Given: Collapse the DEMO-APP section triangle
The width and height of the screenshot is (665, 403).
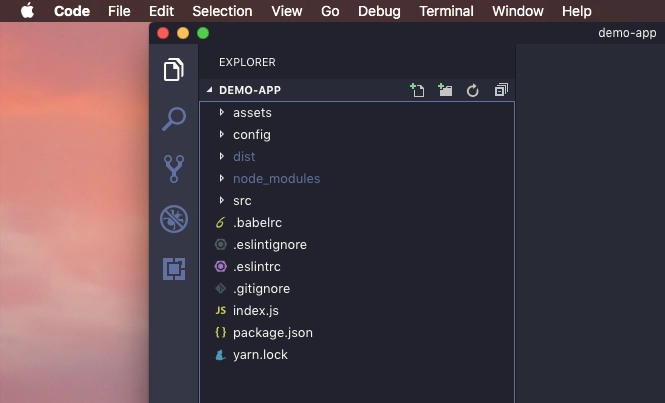Looking at the screenshot, I should click(210, 90).
